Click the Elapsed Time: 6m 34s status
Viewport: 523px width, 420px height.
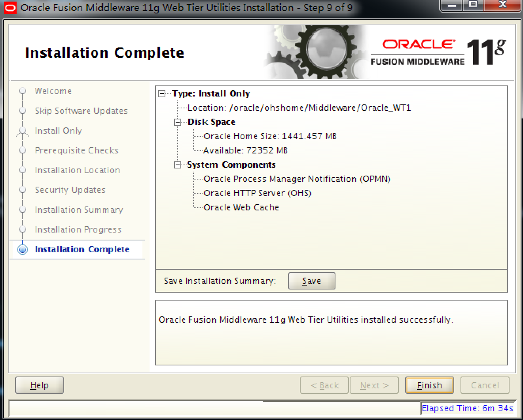(468, 408)
